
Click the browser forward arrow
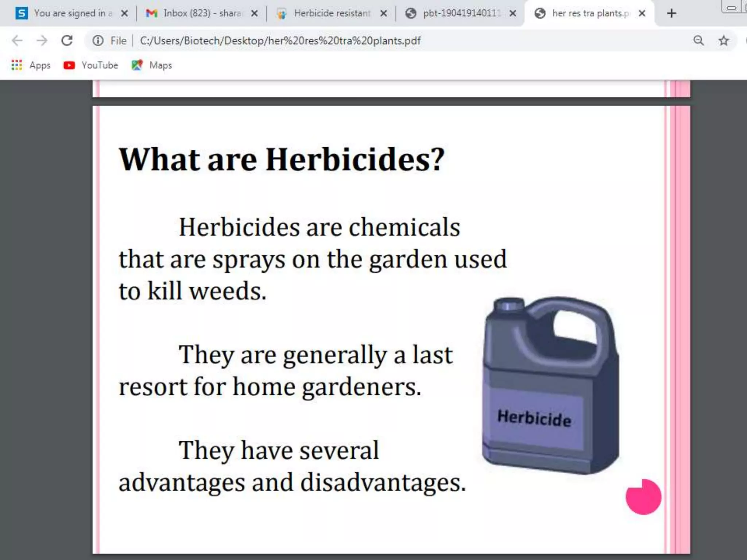[42, 40]
